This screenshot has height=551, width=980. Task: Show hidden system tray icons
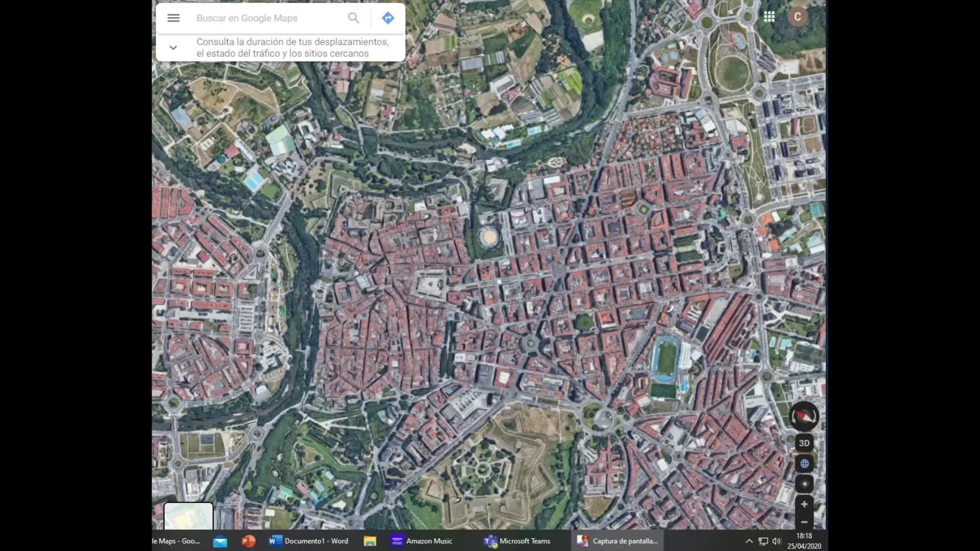click(749, 541)
